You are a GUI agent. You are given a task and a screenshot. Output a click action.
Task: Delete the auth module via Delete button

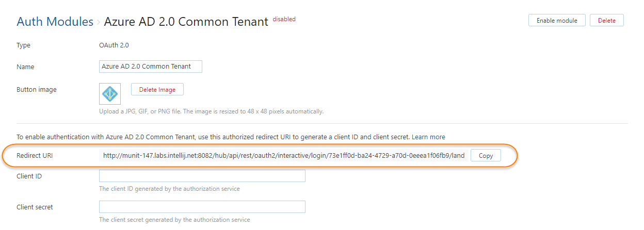(606, 21)
